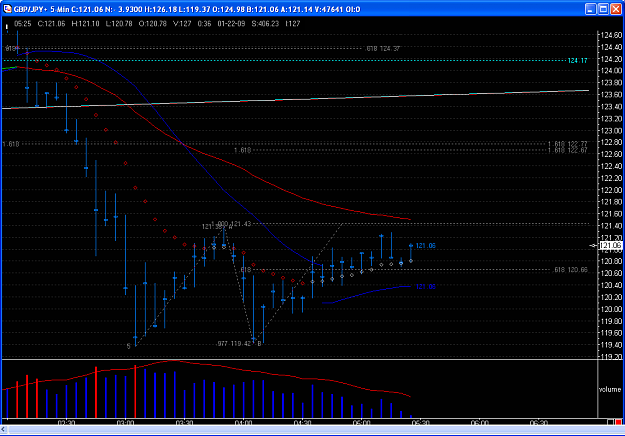Click the .977 119.42 label near point B
The image size is (625, 436).
[x=234, y=344]
